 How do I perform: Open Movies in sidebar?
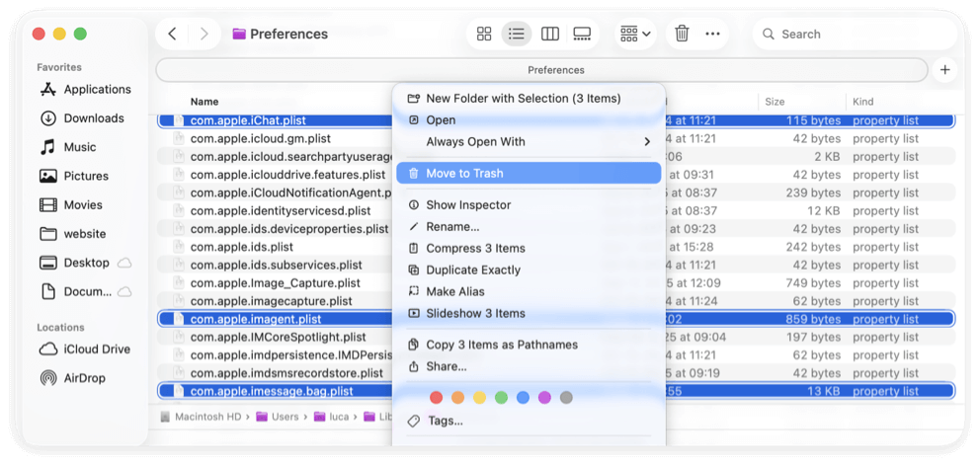70,204
